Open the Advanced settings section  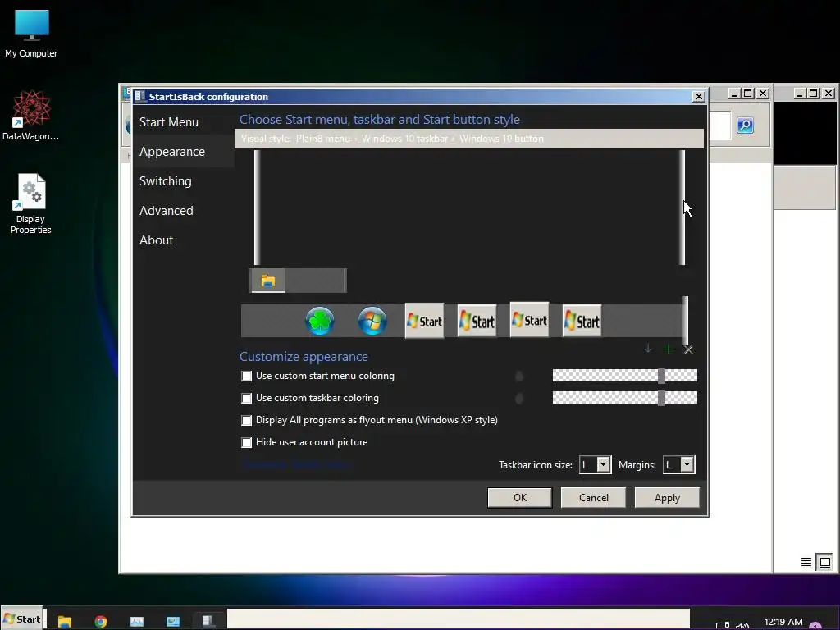pyautogui.click(x=166, y=211)
